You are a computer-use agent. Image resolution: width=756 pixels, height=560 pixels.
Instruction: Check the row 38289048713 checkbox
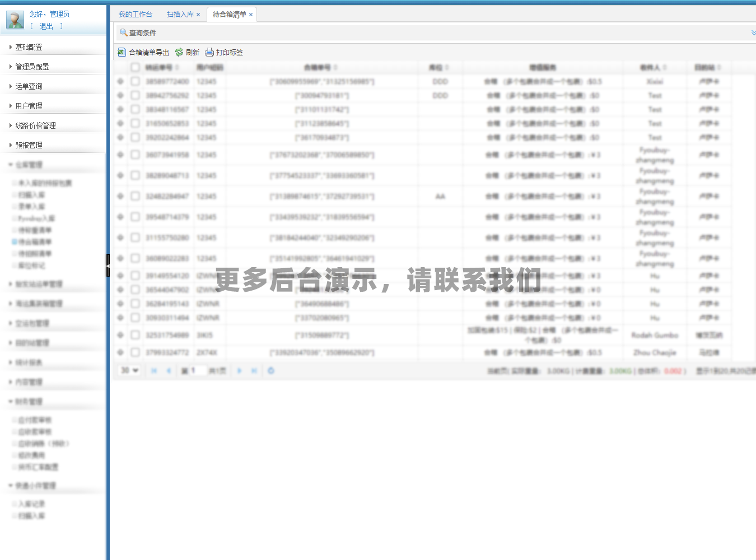point(135,175)
